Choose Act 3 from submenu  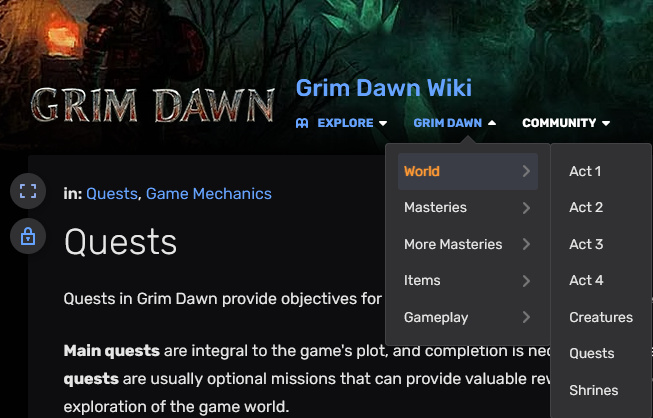pos(586,244)
